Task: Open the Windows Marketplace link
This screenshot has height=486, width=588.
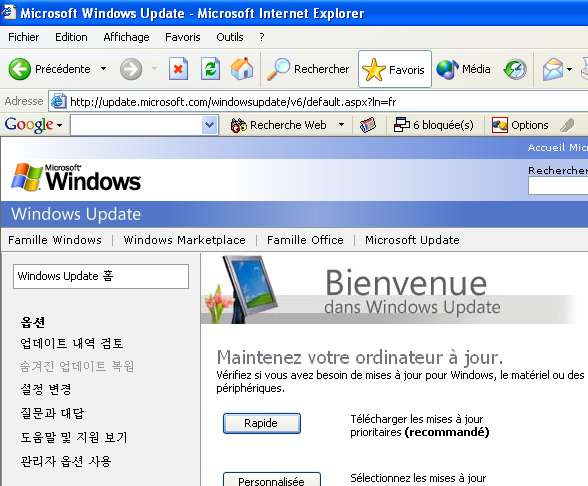Action: pos(184,240)
